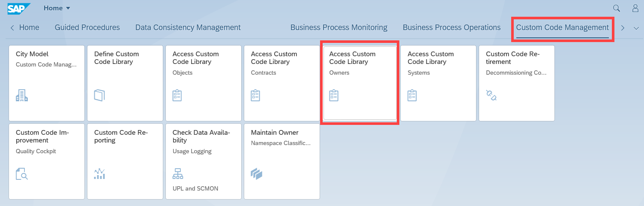644x206 pixels.
Task: Switch to the Home tab
Action: point(29,27)
